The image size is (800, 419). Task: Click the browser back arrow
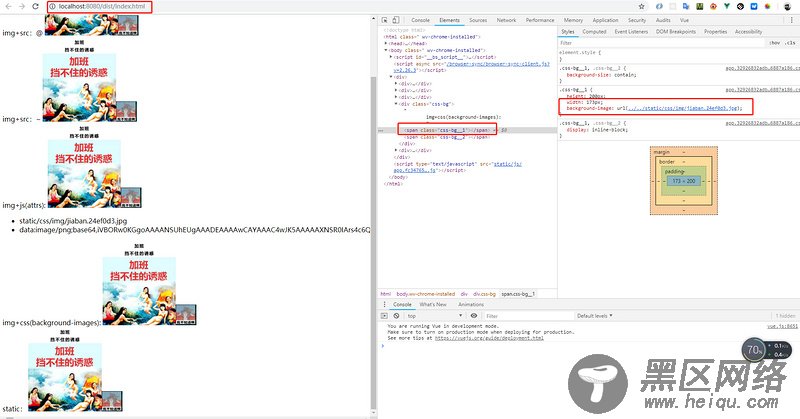(x=8, y=7)
